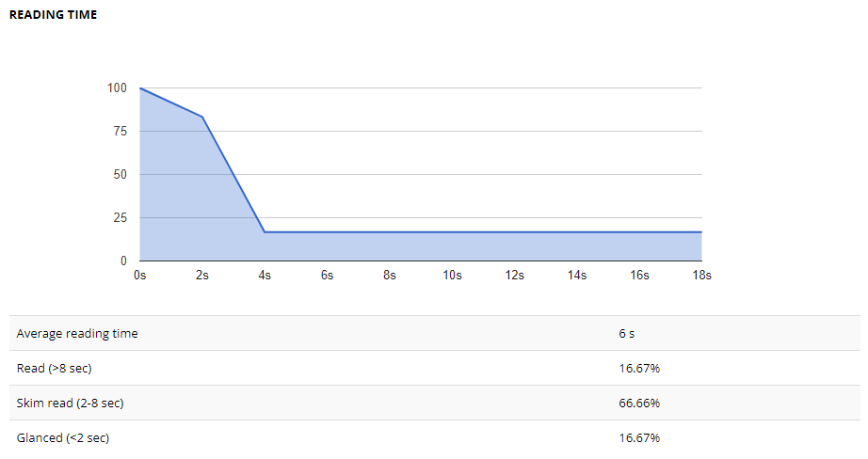Click the 25 y-axis label
This screenshot has height=459, width=868.
click(119, 218)
